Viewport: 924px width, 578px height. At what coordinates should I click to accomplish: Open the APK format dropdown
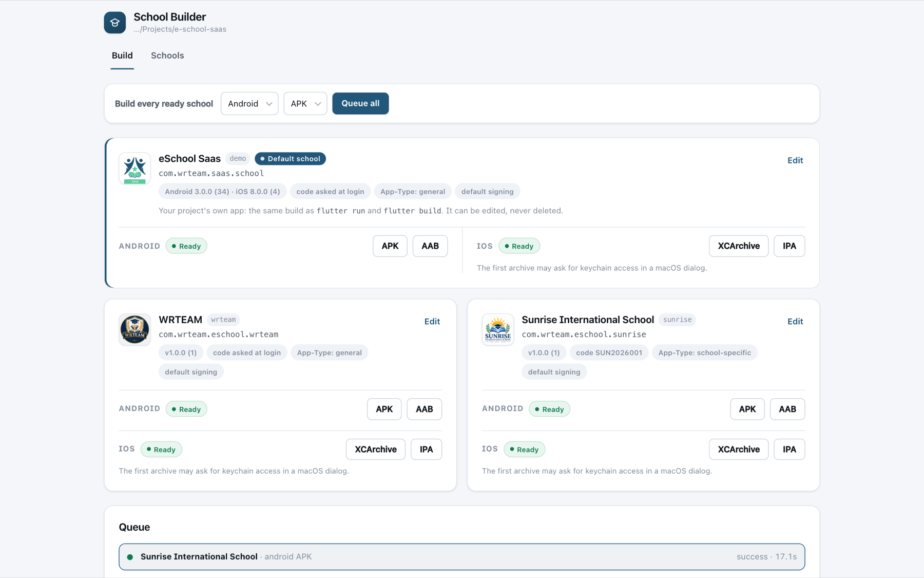coord(305,104)
